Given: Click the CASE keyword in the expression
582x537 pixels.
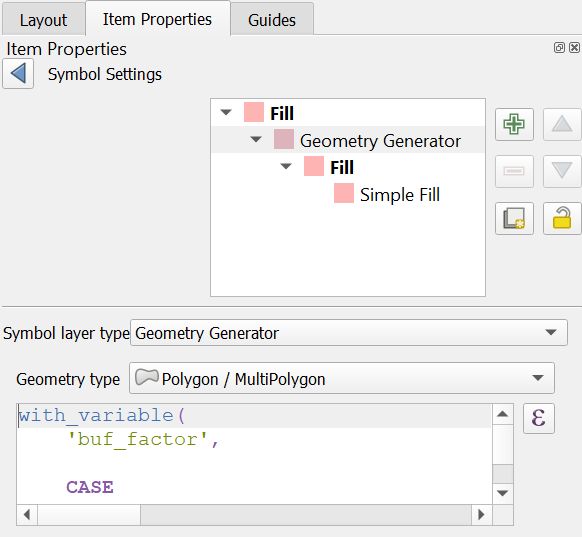Looking at the screenshot, I should click(90, 487).
